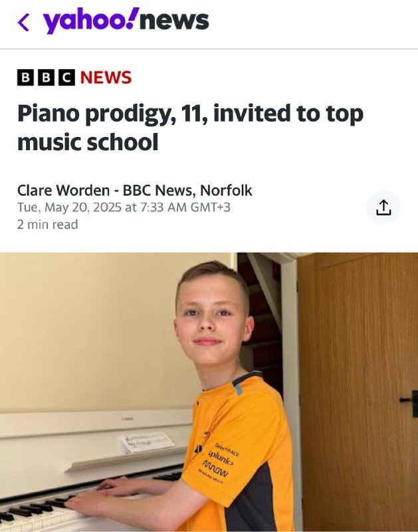Click the Yamaha brand mark on piano
Screen dimensions: 418x532
(x=128, y=419)
